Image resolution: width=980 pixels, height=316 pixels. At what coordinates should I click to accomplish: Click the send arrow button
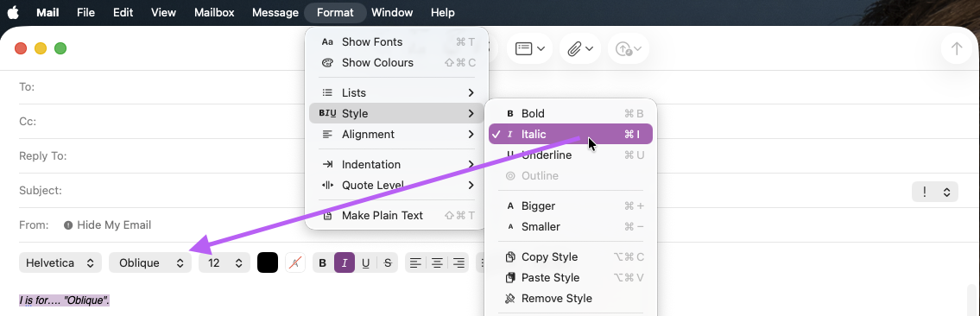(956, 48)
